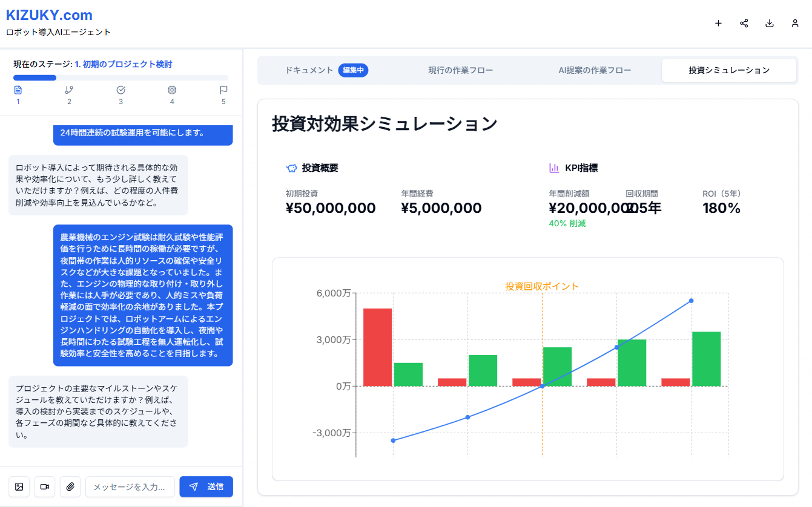812x507 pixels.
Task: Select stage 4 chip icon
Action: pyautogui.click(x=172, y=90)
